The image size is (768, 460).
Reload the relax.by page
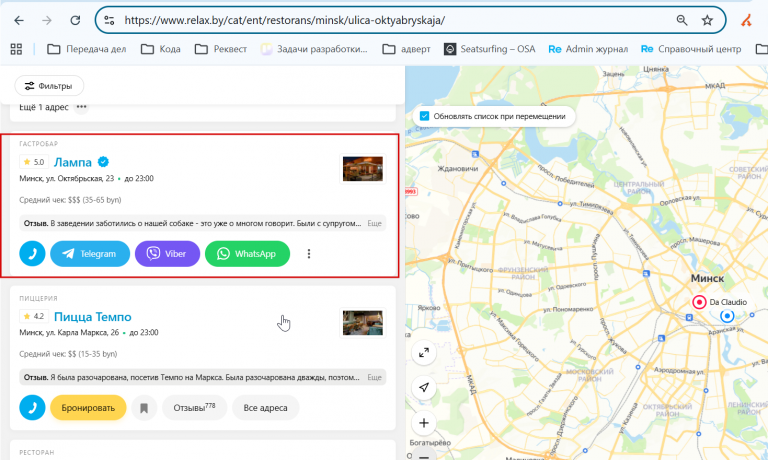click(x=75, y=20)
